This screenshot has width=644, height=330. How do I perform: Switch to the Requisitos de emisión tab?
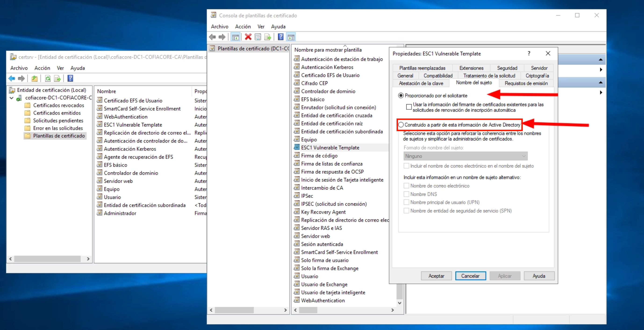tap(526, 83)
